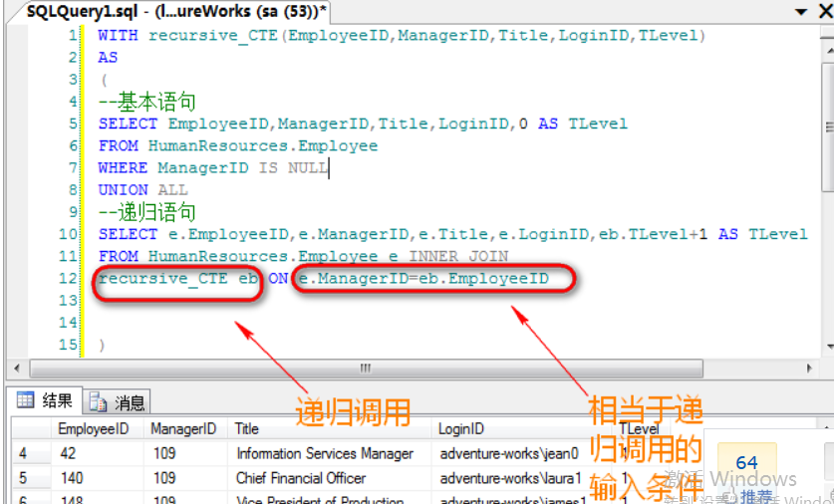Close the SQLQuery1.sql document tab
This screenshot has height=504, width=834.
(x=827, y=11)
